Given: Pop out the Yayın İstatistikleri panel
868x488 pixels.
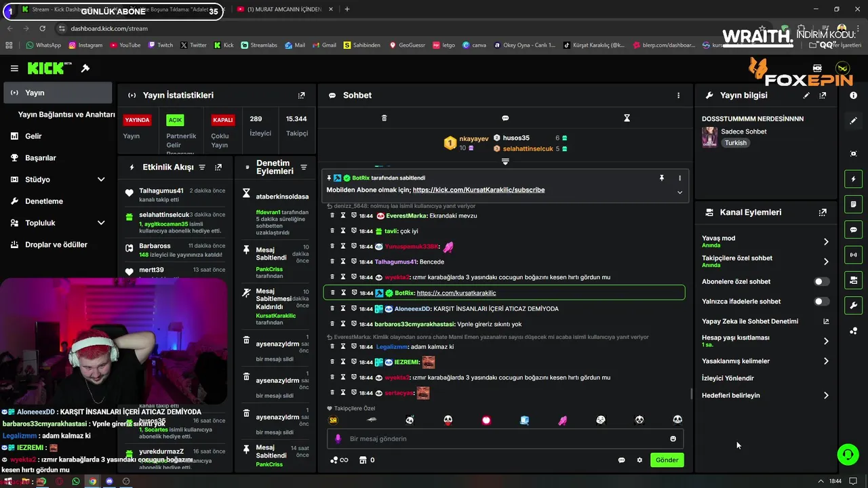Looking at the screenshot, I should pos(302,96).
